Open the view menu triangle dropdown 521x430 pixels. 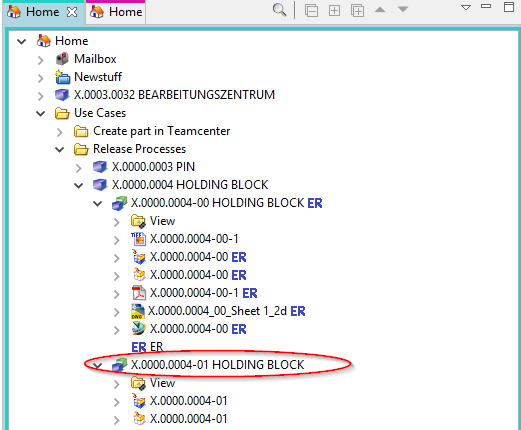click(x=466, y=7)
